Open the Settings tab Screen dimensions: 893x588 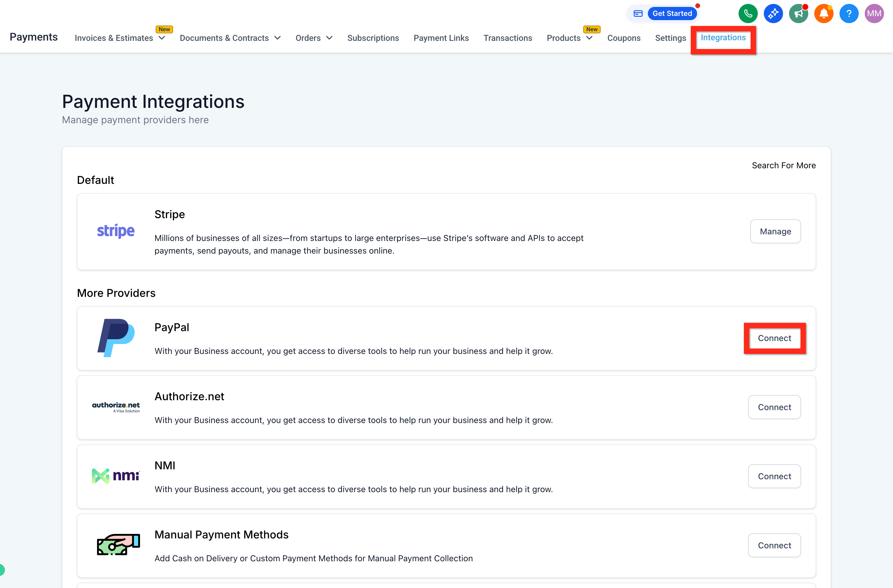coord(670,38)
